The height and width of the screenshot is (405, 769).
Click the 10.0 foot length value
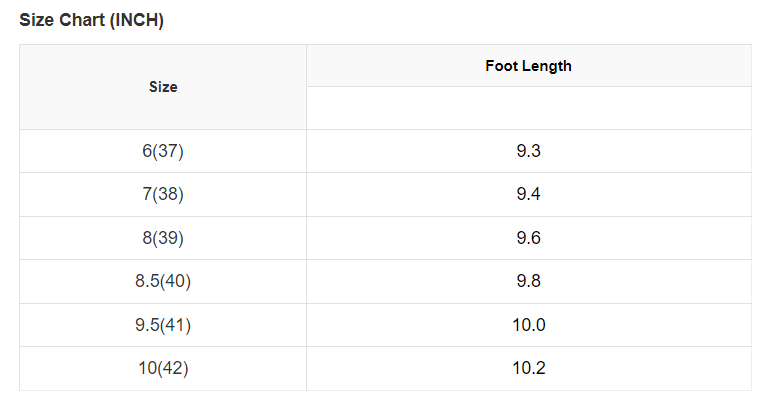tap(528, 325)
